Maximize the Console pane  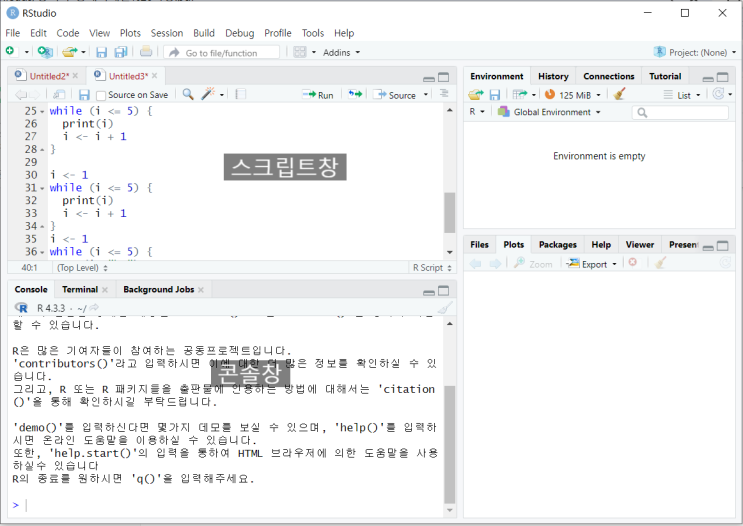tap(443, 291)
